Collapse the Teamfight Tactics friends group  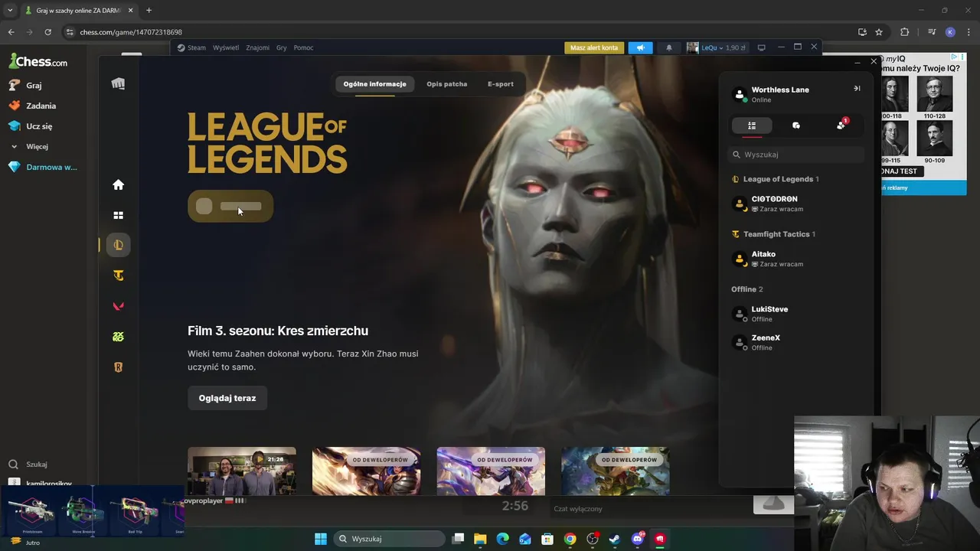click(773, 234)
